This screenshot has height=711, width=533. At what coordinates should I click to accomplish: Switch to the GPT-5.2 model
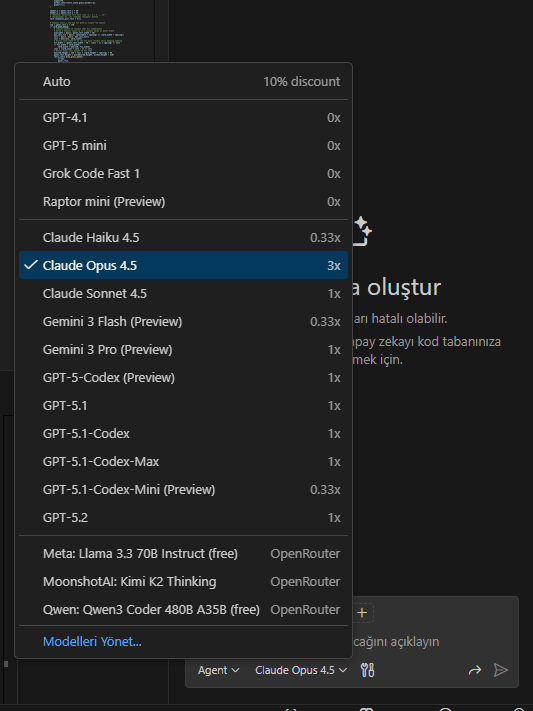[x=183, y=518]
